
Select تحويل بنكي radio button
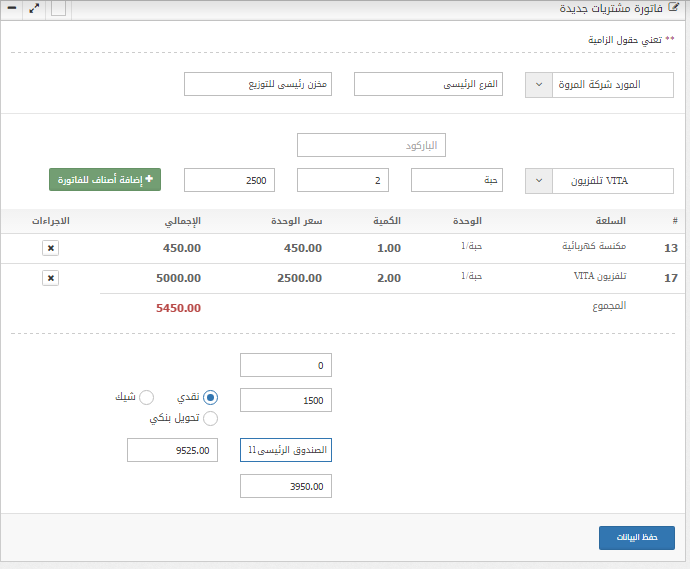[210, 419]
